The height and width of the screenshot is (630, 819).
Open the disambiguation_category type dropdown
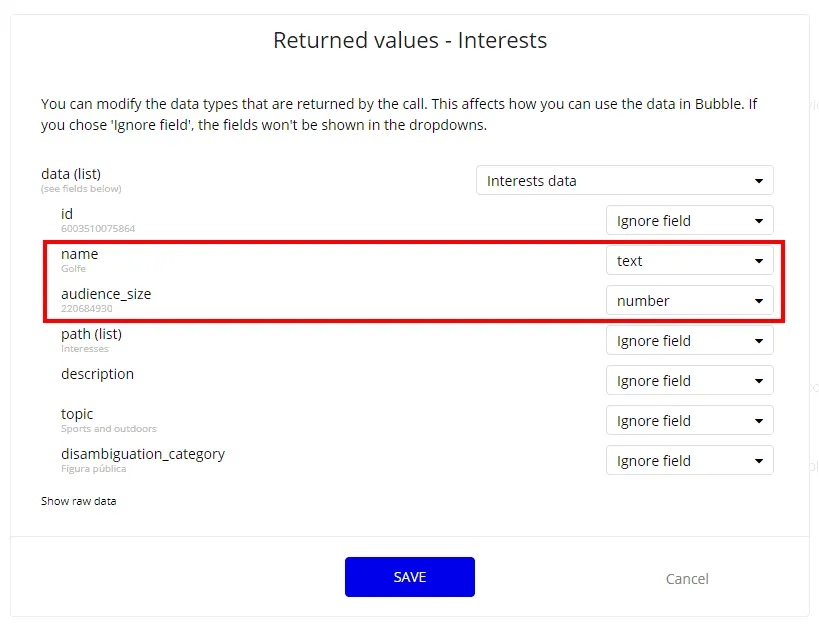[689, 461]
